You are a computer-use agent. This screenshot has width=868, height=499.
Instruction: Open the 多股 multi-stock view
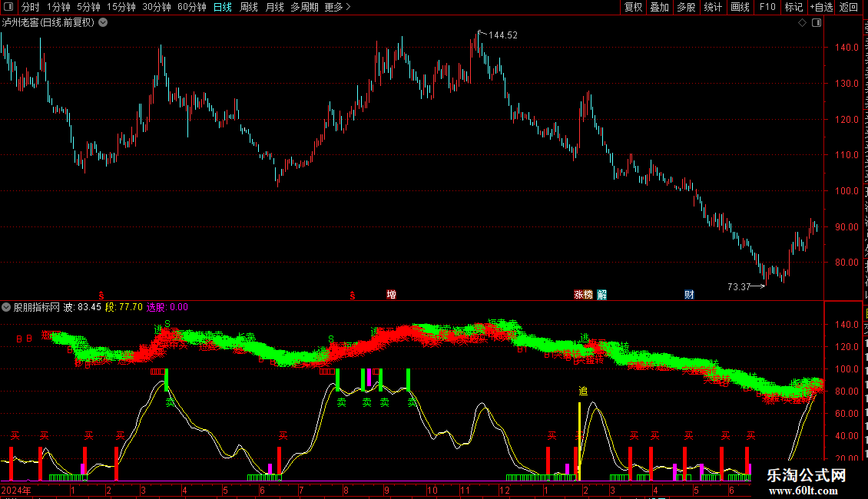coord(686,7)
